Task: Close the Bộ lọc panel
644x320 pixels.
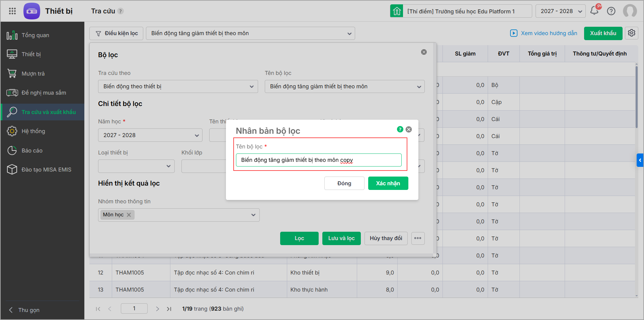Action: [x=424, y=52]
